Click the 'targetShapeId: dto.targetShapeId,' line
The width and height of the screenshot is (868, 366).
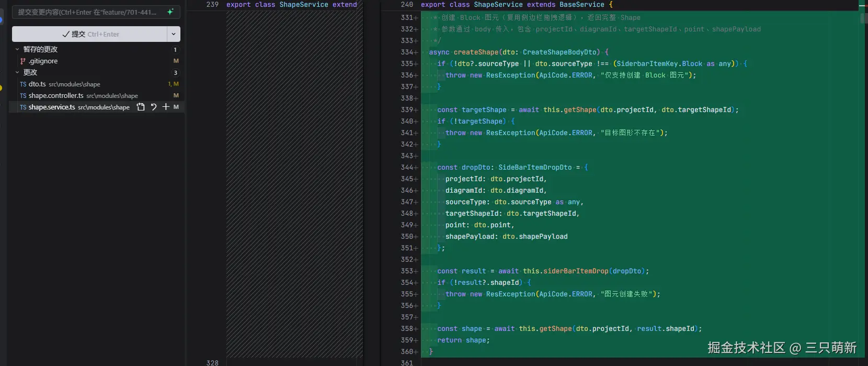pyautogui.click(x=512, y=213)
